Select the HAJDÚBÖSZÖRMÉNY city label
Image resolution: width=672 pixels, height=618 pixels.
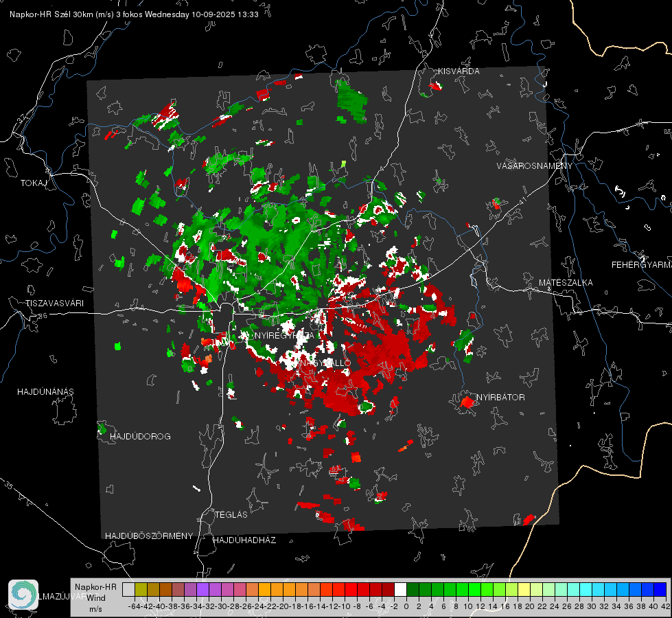pos(149,536)
